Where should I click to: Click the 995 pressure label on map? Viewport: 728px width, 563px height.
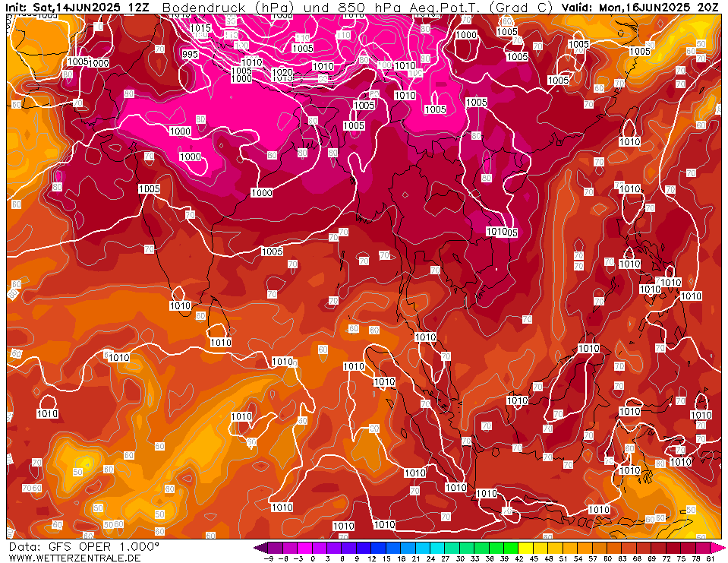pyautogui.click(x=190, y=54)
